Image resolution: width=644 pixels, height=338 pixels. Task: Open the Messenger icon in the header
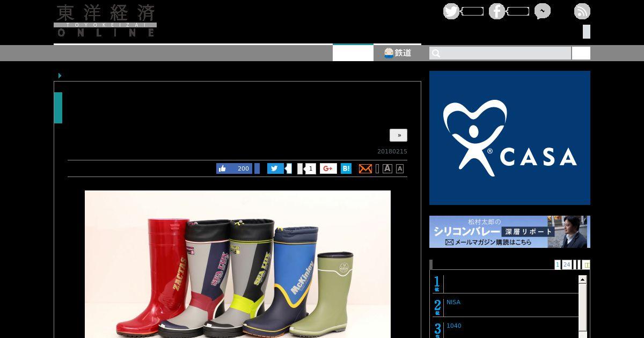point(543,11)
